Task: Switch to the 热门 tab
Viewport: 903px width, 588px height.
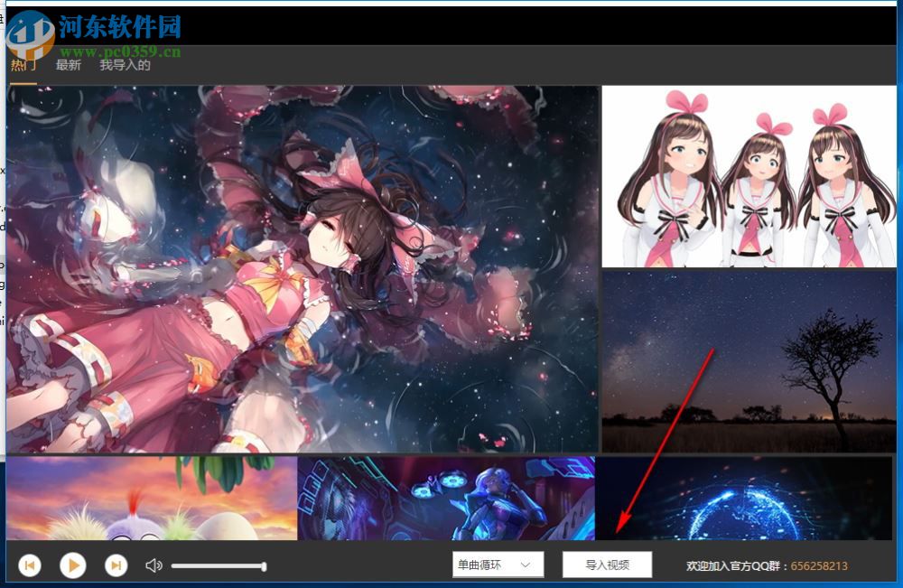Action: tap(23, 65)
